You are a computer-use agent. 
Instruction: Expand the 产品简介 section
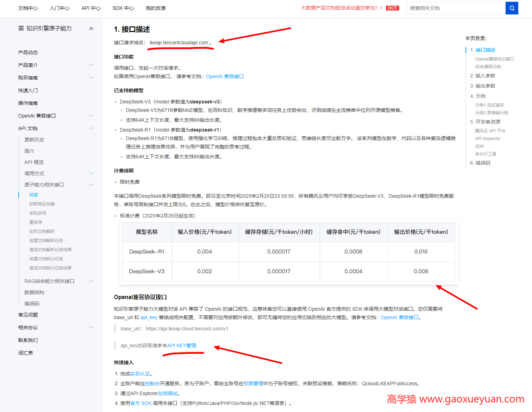(91, 65)
